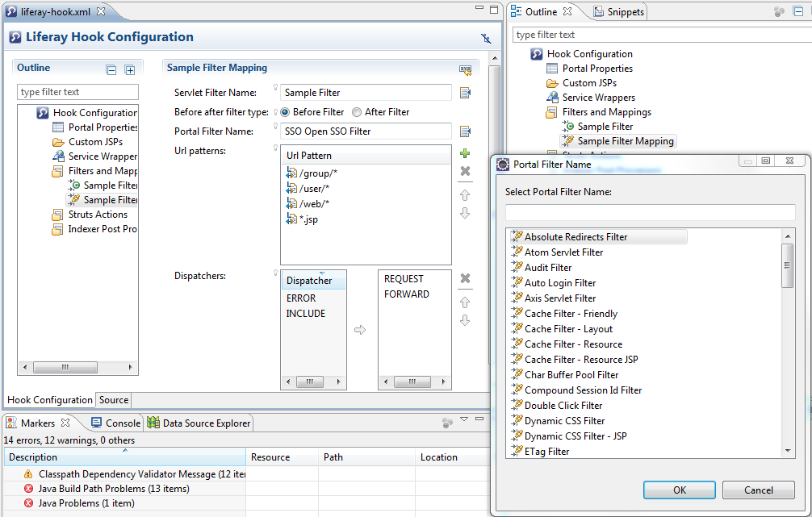Image resolution: width=812 pixels, height=517 pixels.
Task: Open the Console tab
Action: click(x=115, y=423)
